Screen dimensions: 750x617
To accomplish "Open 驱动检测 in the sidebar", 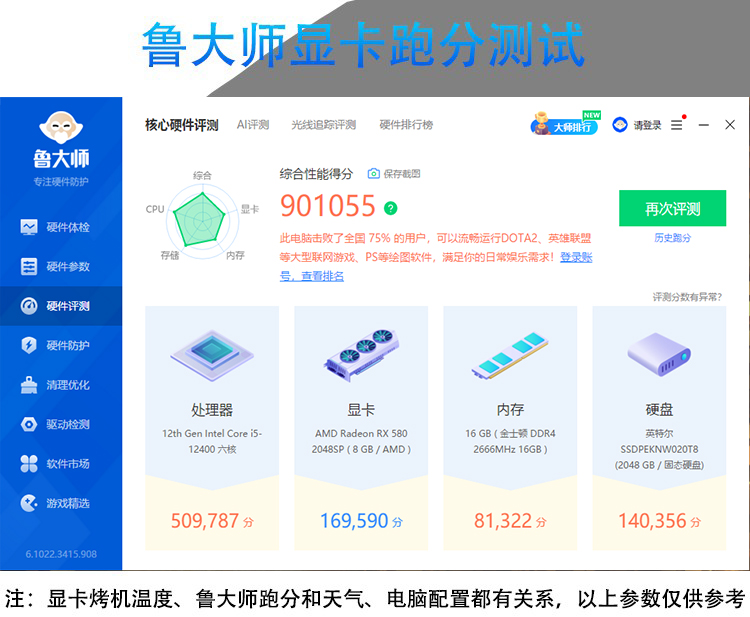I will (x=61, y=424).
